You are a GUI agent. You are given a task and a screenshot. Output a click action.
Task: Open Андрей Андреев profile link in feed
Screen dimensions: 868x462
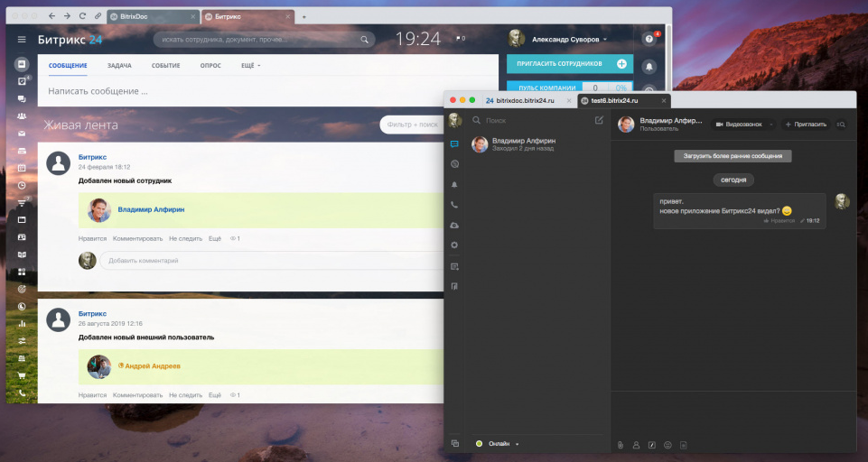click(x=153, y=366)
